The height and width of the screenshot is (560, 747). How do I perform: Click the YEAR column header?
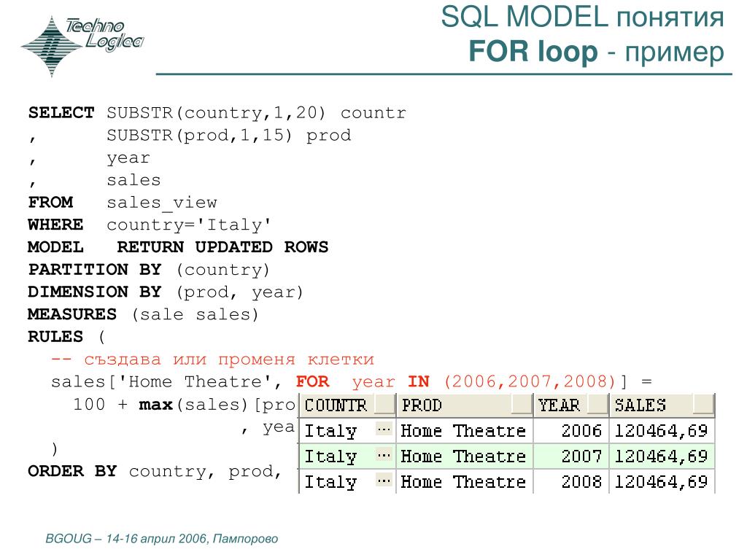pyautogui.click(x=571, y=405)
